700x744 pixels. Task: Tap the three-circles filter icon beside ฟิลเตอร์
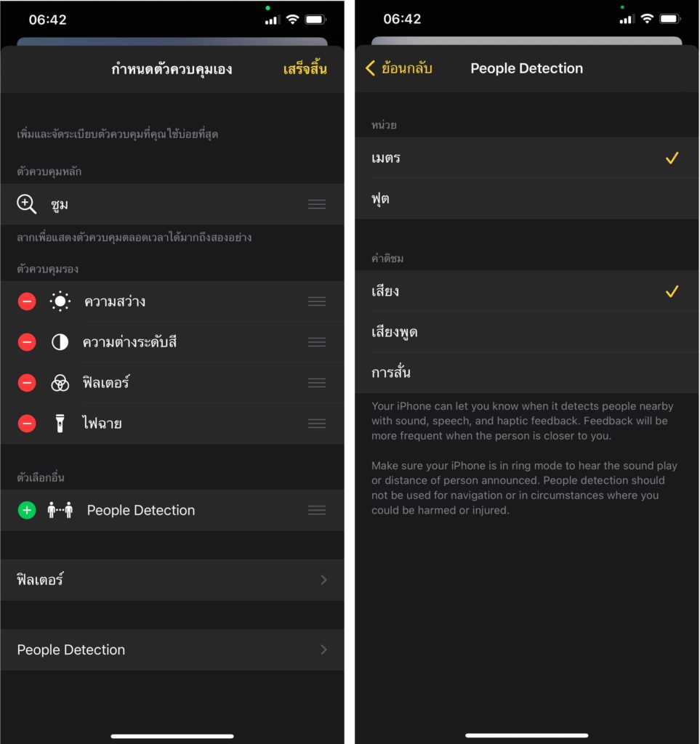[x=60, y=383]
